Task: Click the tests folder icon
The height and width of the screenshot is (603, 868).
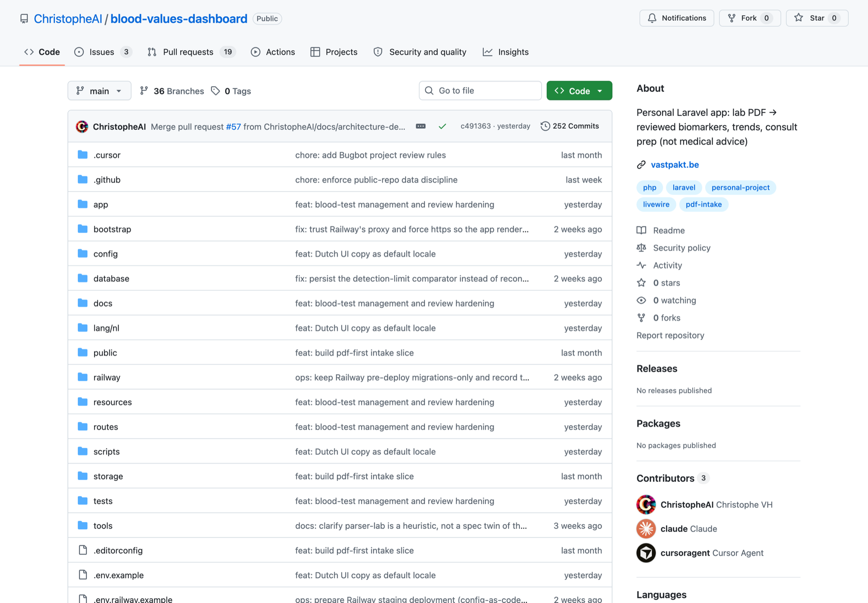Action: point(82,500)
